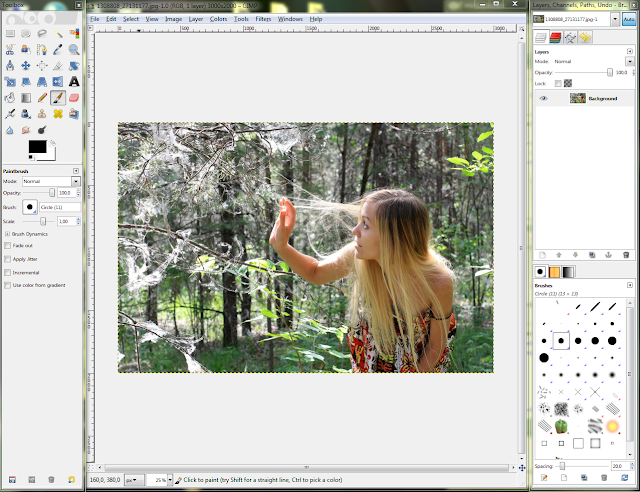
Task: Select the Scissors Select tool
Action: click(10, 50)
